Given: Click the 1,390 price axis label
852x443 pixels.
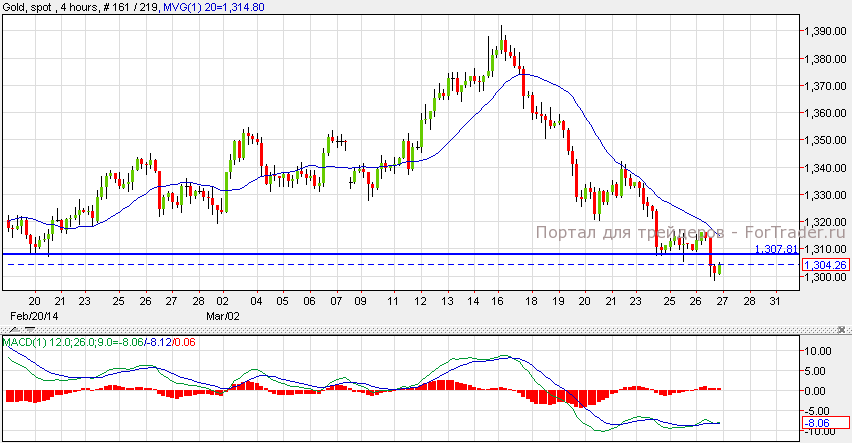Looking at the screenshot, I should 822,32.
